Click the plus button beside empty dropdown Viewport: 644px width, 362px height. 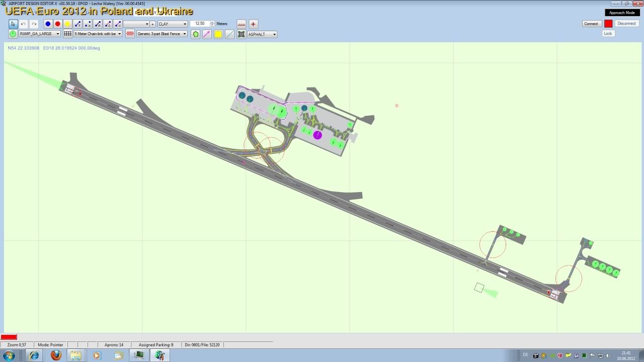click(152, 24)
